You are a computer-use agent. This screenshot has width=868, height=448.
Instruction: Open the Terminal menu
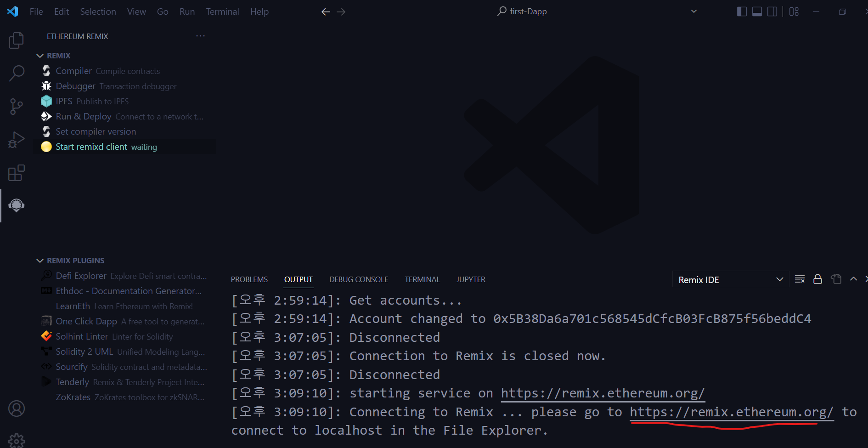coord(222,11)
